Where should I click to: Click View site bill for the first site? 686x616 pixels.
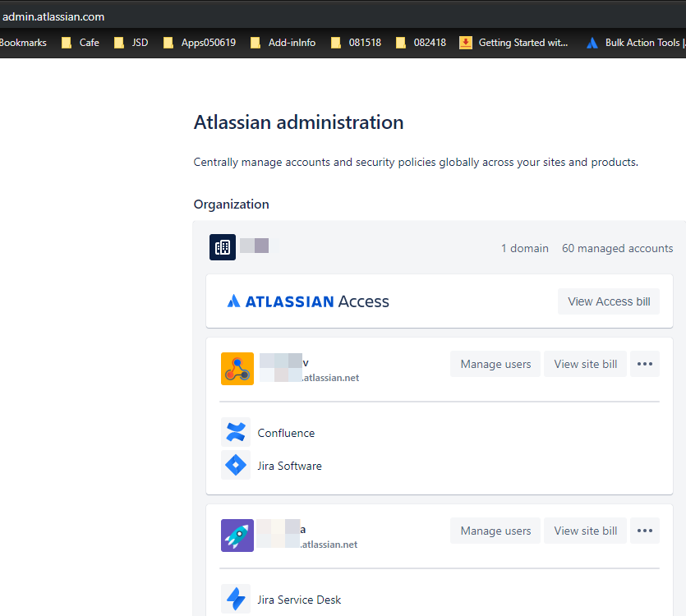(x=586, y=364)
